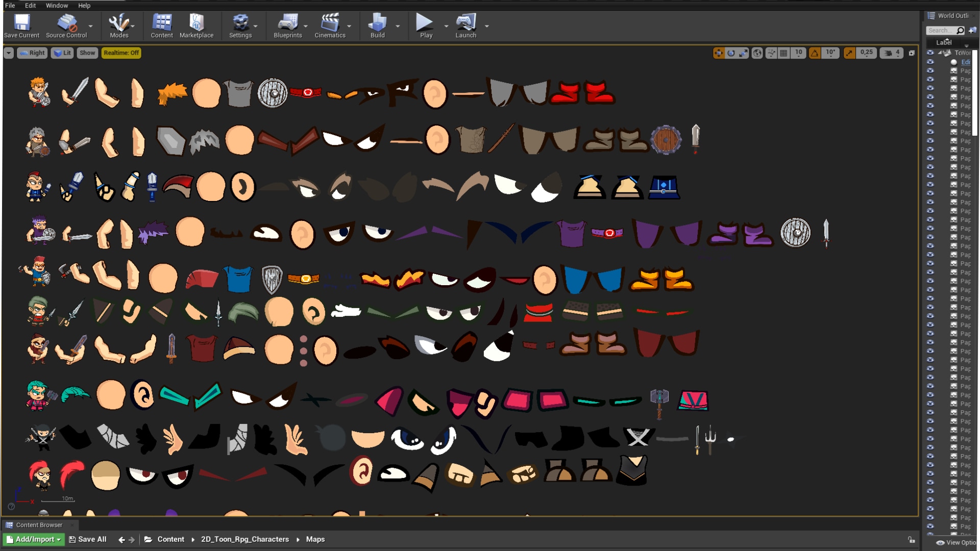This screenshot has height=551, width=980.
Task: Hide the Edi actor with its eye icon
Action: [x=930, y=62]
